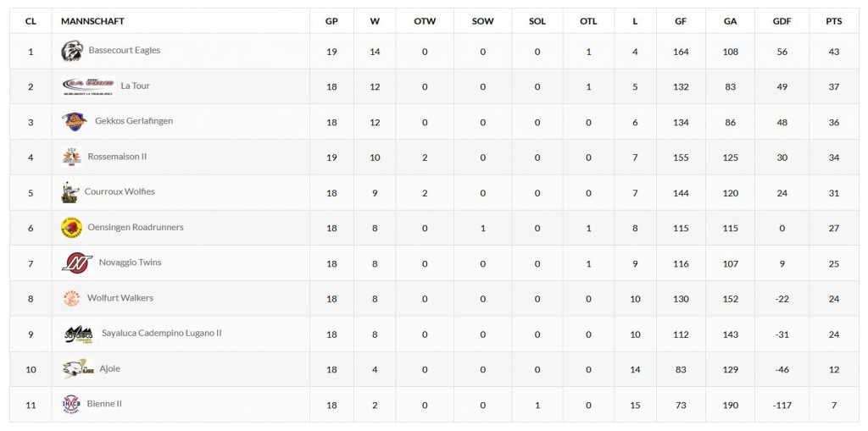
Task: Sort table by PTS column header
Action: pos(834,21)
